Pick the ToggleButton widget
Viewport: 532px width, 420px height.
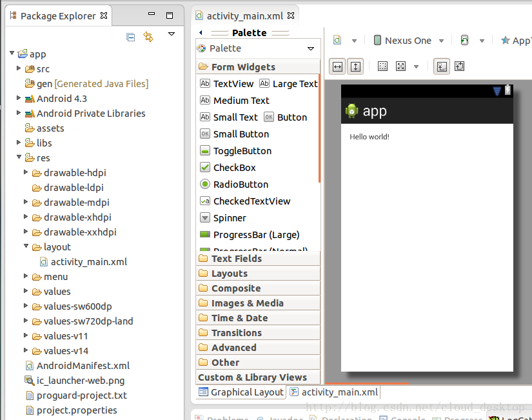tap(236, 151)
